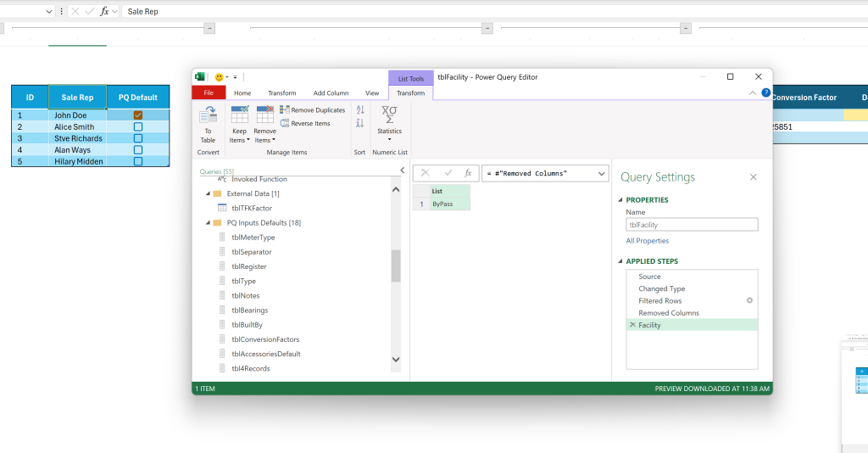868x453 pixels.
Task: Select the tblConversionFactors query
Action: coord(265,339)
